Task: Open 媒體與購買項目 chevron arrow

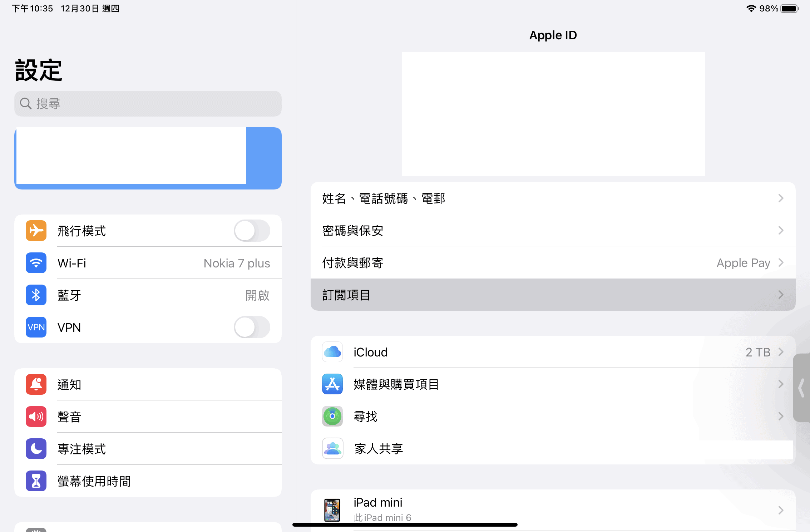Action: 781,384
